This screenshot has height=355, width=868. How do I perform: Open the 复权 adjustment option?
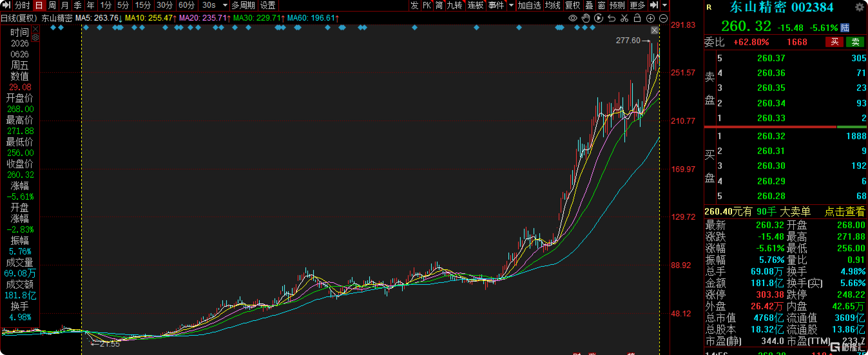[573, 5]
